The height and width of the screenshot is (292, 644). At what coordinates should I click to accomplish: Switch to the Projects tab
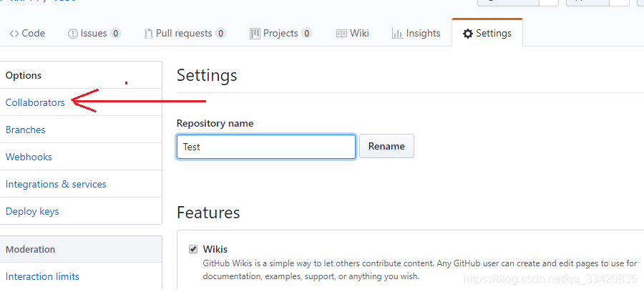(x=281, y=33)
